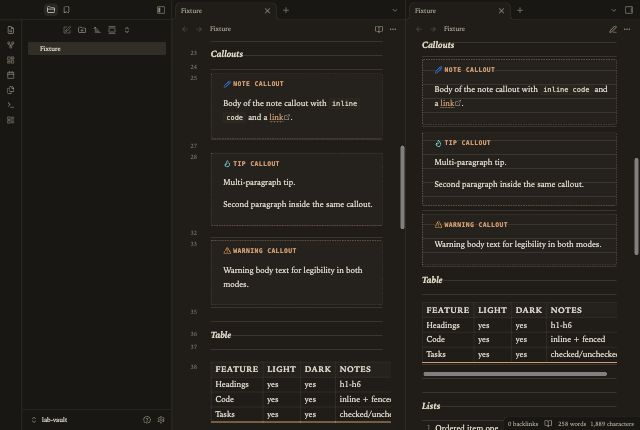This screenshot has height=430, width=640.
Task: Close the left pane Fixture tab
Action: coord(267,11)
